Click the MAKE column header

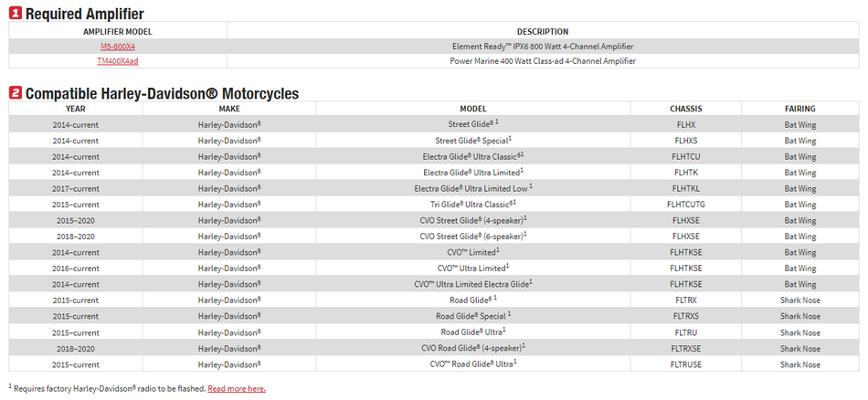coord(229,109)
